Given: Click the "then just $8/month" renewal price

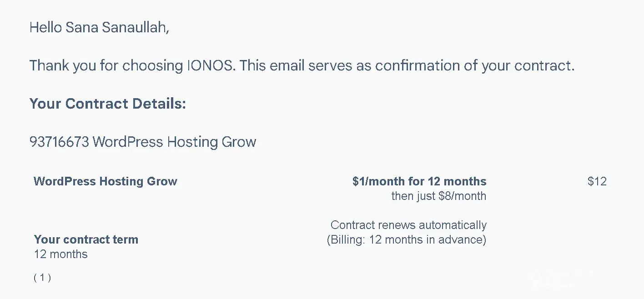Looking at the screenshot, I should point(438,196).
